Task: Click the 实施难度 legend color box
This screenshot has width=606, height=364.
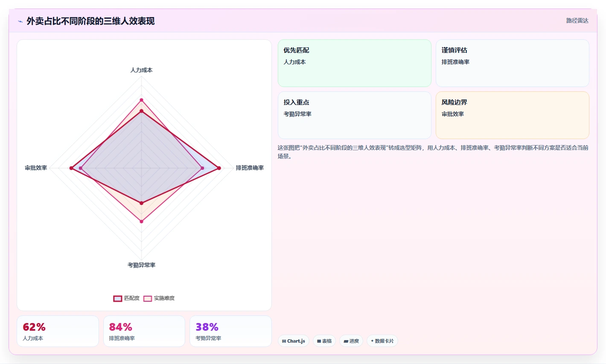Action: point(148,298)
